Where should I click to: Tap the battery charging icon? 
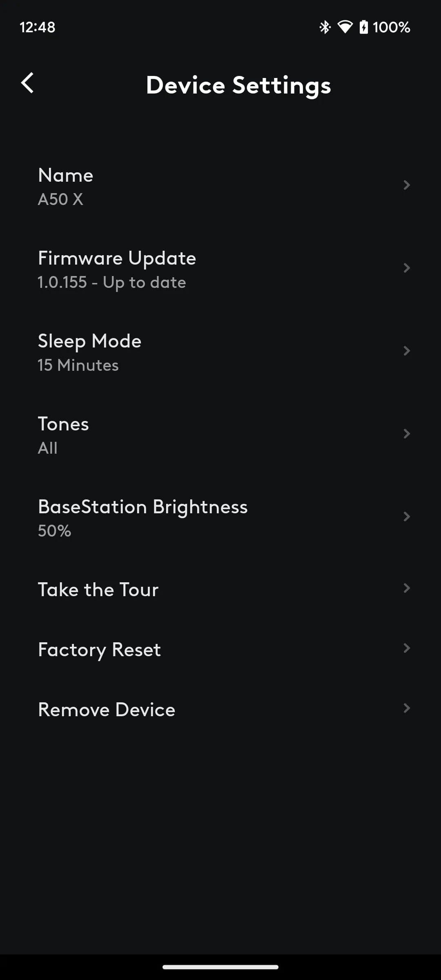tap(363, 27)
